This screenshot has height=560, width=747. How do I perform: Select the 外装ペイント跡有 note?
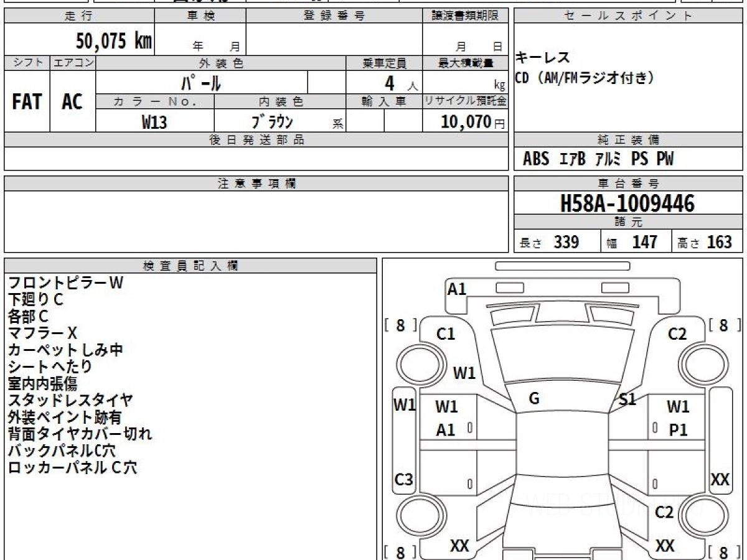[x=65, y=418]
